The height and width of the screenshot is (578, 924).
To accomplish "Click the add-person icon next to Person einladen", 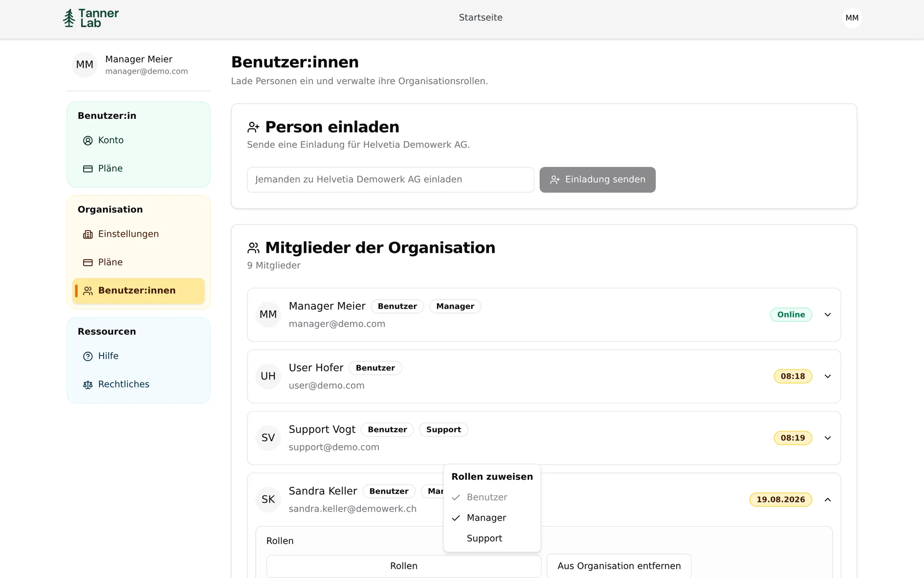I will (x=253, y=127).
